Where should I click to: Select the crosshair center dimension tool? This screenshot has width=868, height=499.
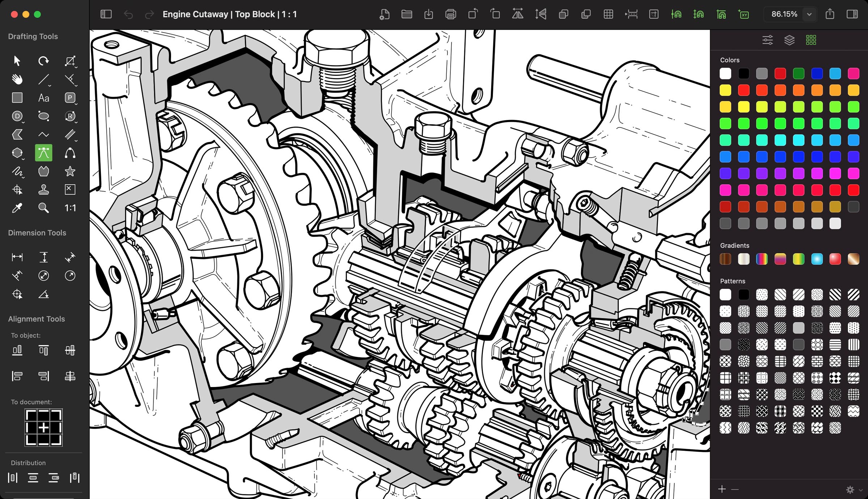[x=17, y=294]
